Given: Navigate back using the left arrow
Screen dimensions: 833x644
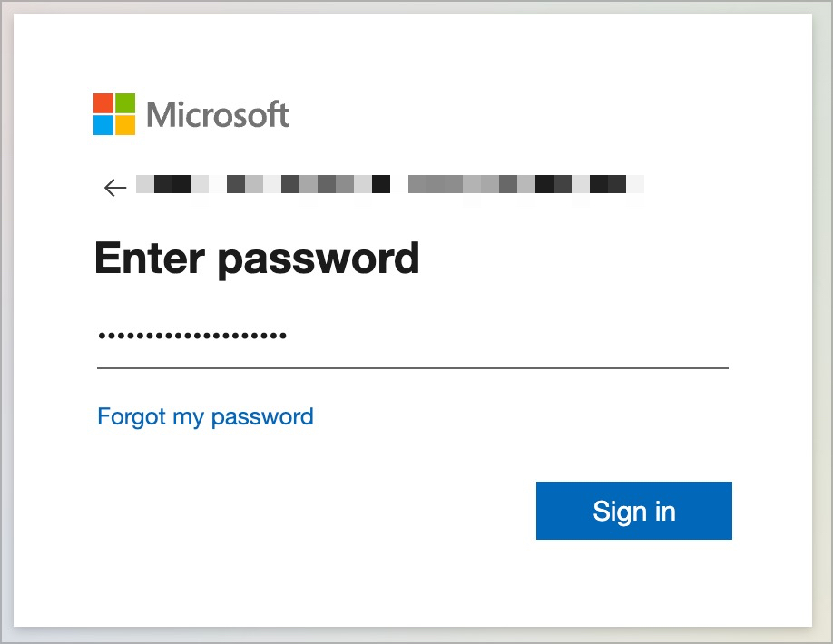Looking at the screenshot, I should tap(113, 187).
